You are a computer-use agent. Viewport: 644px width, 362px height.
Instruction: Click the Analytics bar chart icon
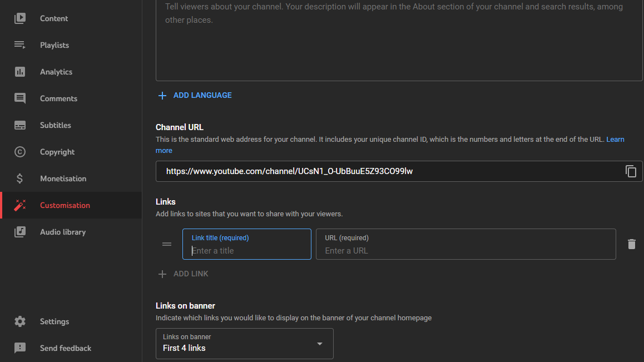(x=19, y=72)
